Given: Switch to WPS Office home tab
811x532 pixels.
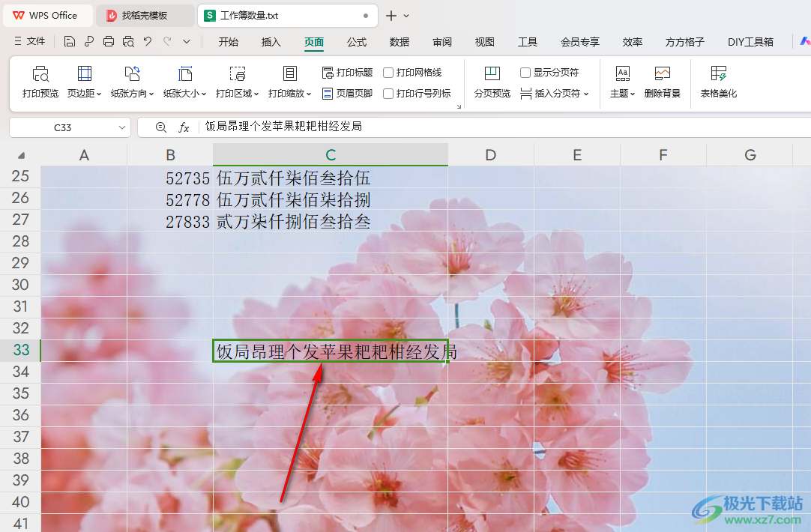Looking at the screenshot, I should tap(47, 16).
